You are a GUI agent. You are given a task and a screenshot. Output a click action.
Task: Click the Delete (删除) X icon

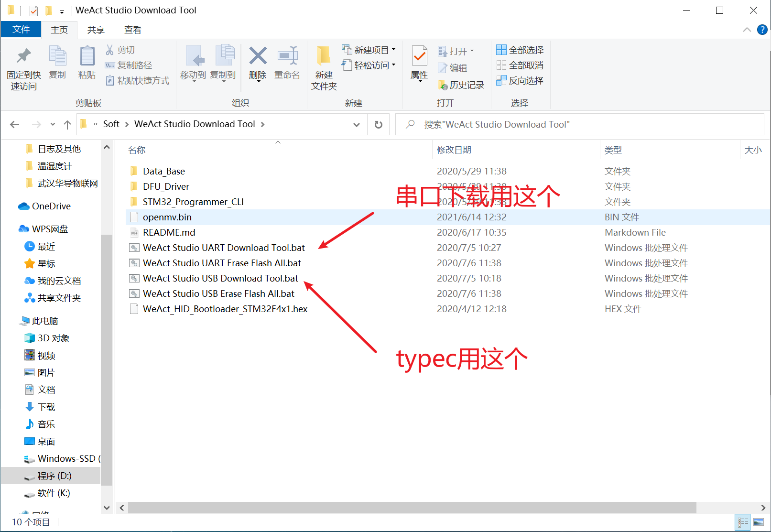coord(258,56)
